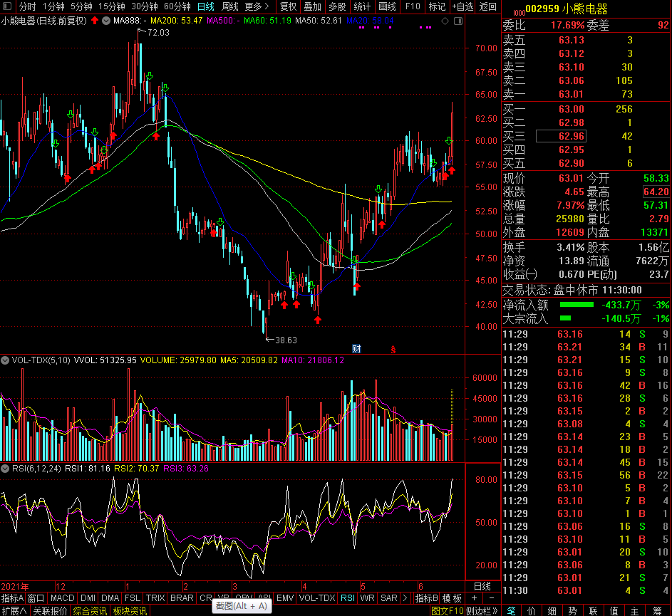The image size is (672, 616).
Task: Toggle 复权 price adjustment
Action: (288, 6)
